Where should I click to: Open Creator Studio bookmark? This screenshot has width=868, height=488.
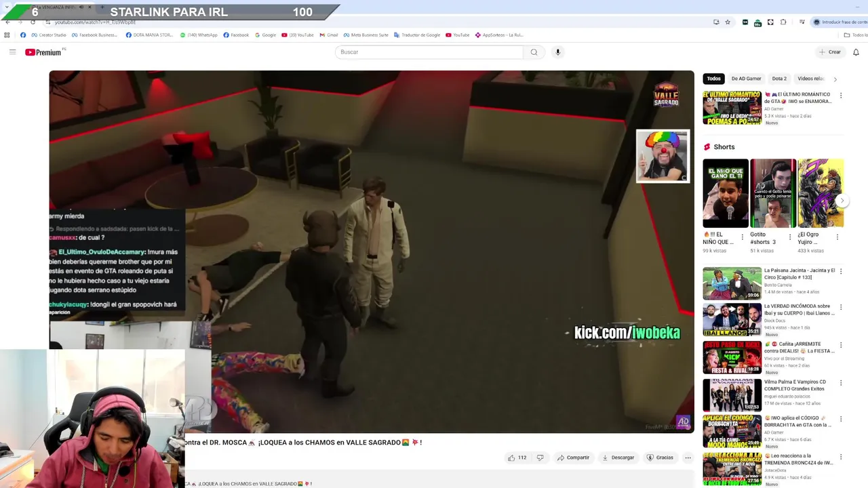[49, 35]
